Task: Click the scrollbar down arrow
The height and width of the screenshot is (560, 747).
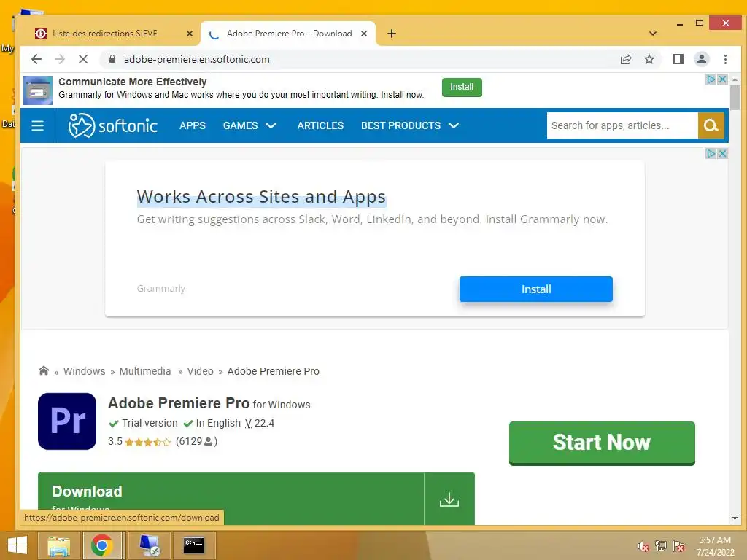Action: coord(735,518)
